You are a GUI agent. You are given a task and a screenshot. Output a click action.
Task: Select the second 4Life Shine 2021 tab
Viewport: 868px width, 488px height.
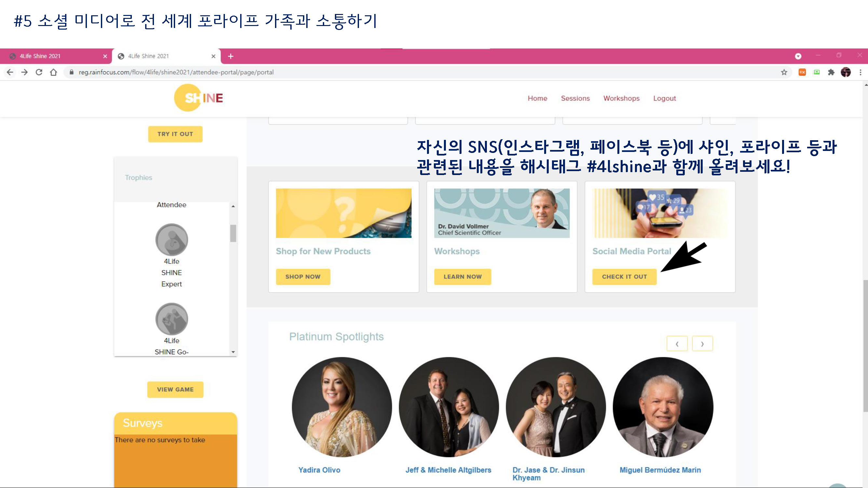point(166,56)
